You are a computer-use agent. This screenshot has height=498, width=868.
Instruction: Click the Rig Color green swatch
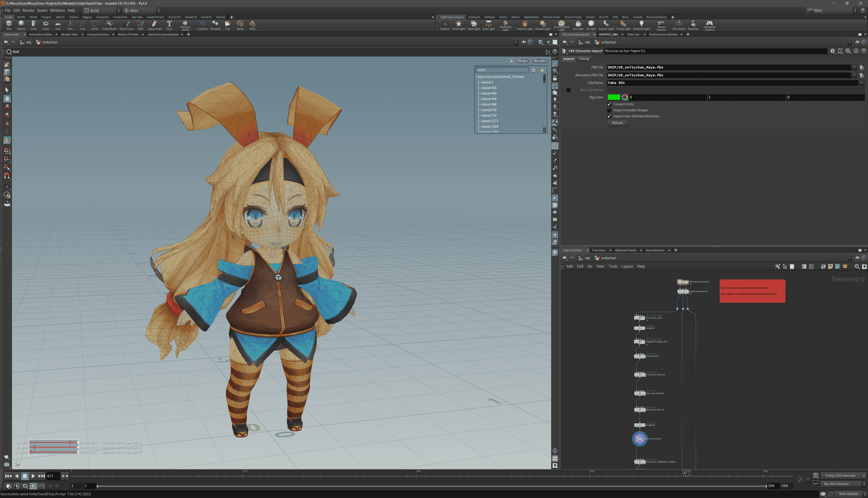614,98
